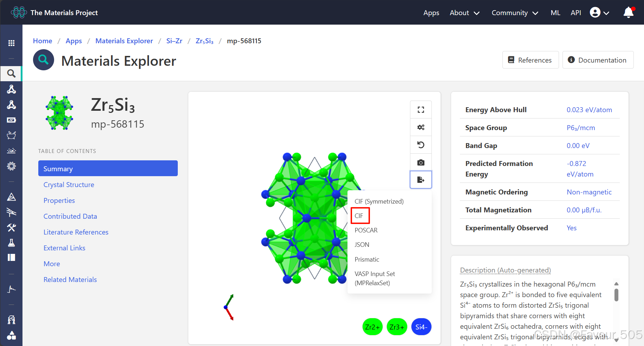
Task: Jump to Crystal Structure section
Action: 69,185
